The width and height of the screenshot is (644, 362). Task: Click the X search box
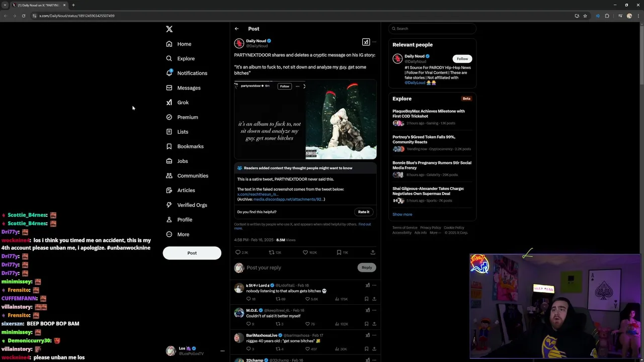tap(432, 29)
